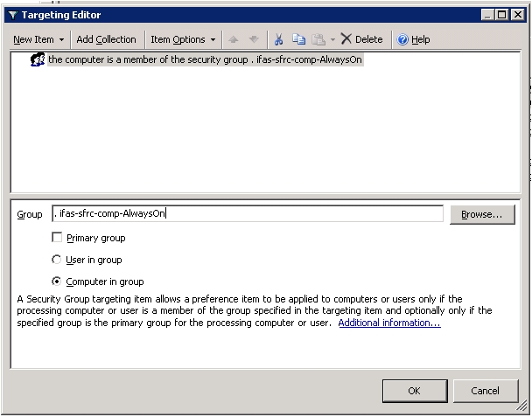The width and height of the screenshot is (532, 417).
Task: Click Add Collection in the toolbar
Action: pyautogui.click(x=106, y=39)
